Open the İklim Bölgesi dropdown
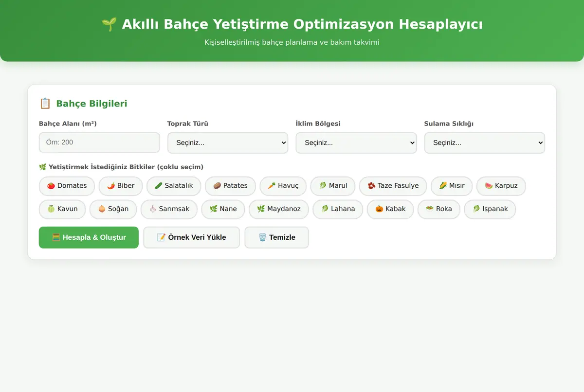Screen dimensions: 584x392 pyautogui.click(x=356, y=143)
